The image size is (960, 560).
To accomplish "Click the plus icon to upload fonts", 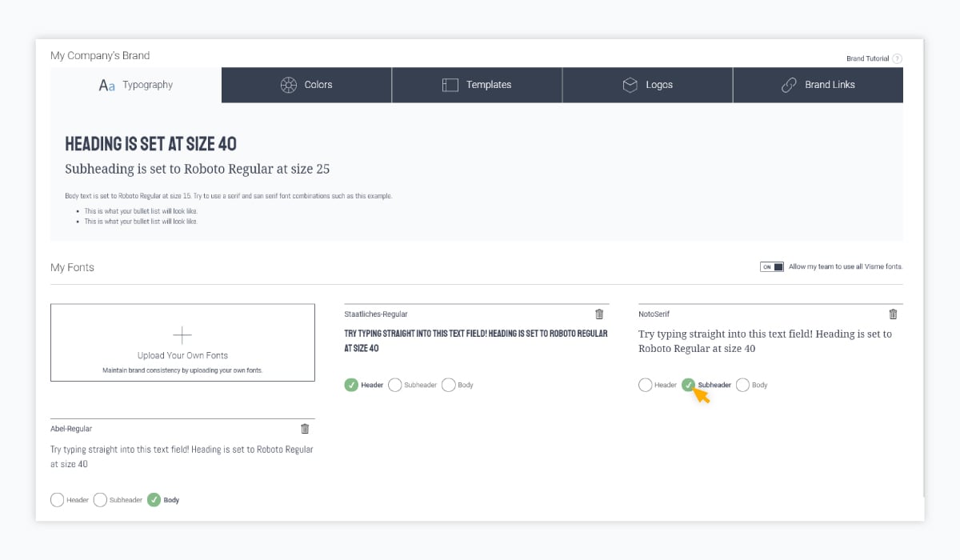I will click(182, 335).
